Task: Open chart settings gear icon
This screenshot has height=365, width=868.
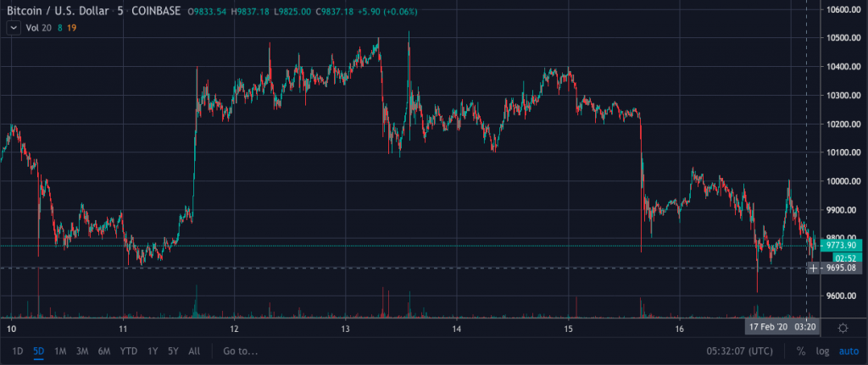Action: (843, 328)
